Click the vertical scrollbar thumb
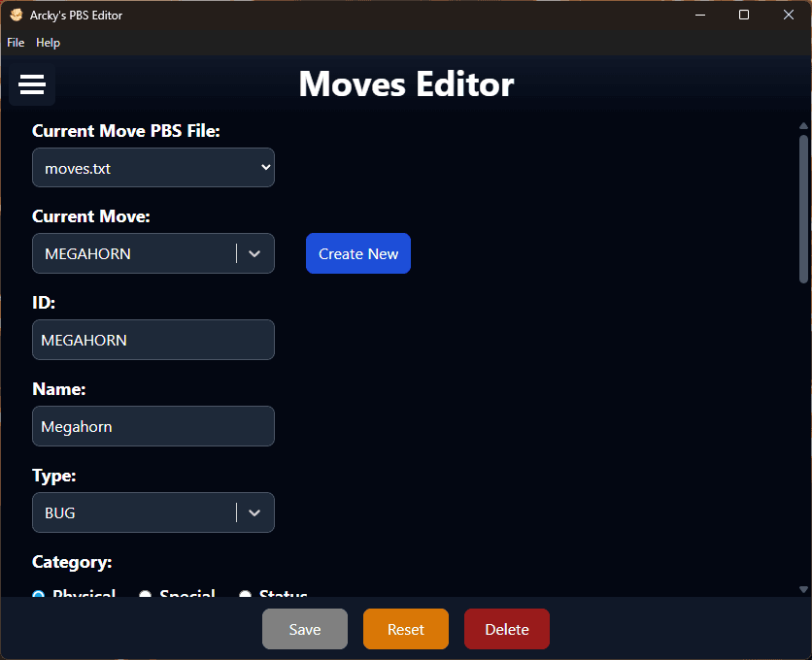The image size is (812, 660). 803,209
